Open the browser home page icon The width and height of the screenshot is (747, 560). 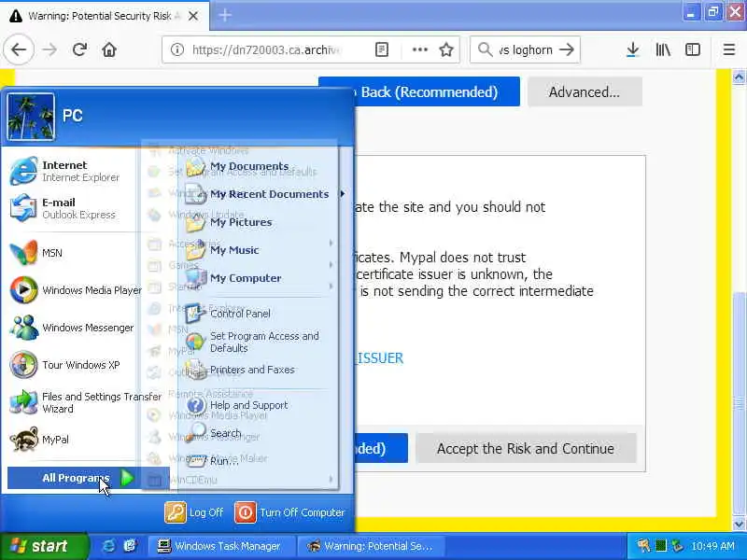point(109,49)
